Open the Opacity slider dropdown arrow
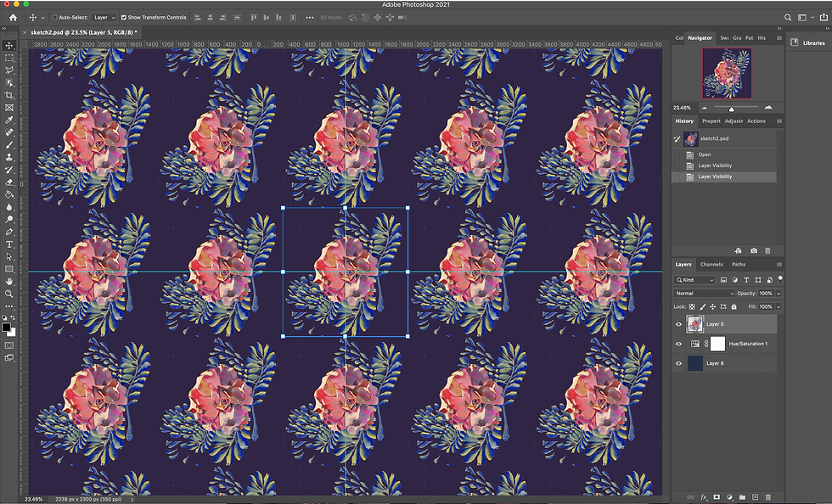The width and height of the screenshot is (832, 504). [779, 294]
